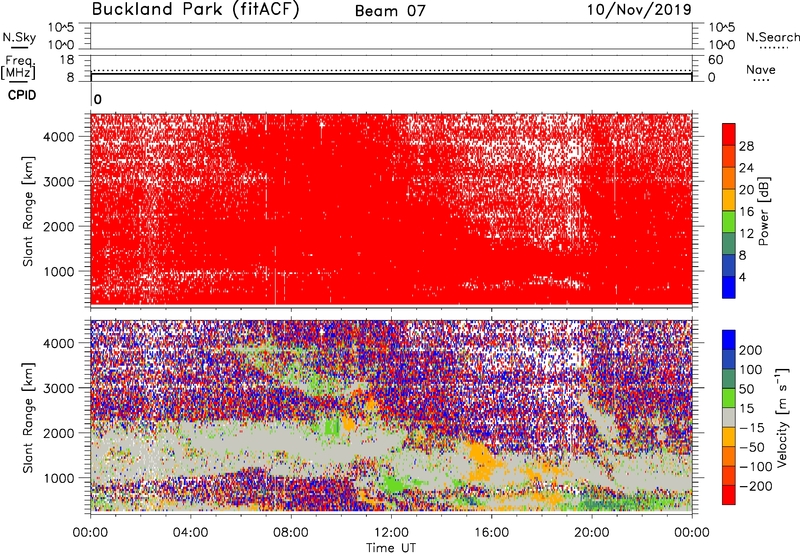Screen dimensions: 800x554
Task: Click the '-50' tick on Velocity colorbar
Action: [x=752, y=447]
